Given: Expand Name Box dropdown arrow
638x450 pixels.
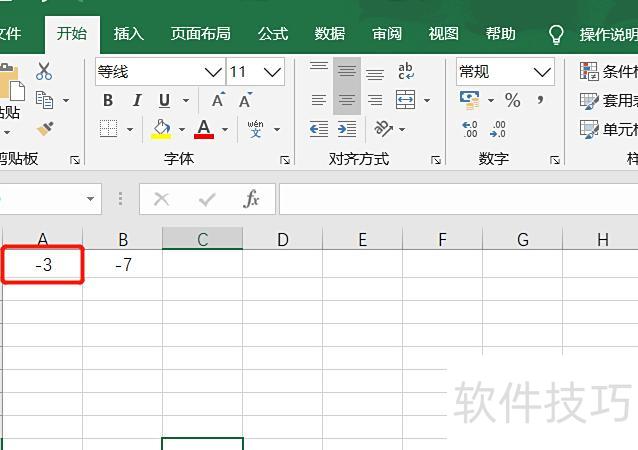Looking at the screenshot, I should [90, 199].
